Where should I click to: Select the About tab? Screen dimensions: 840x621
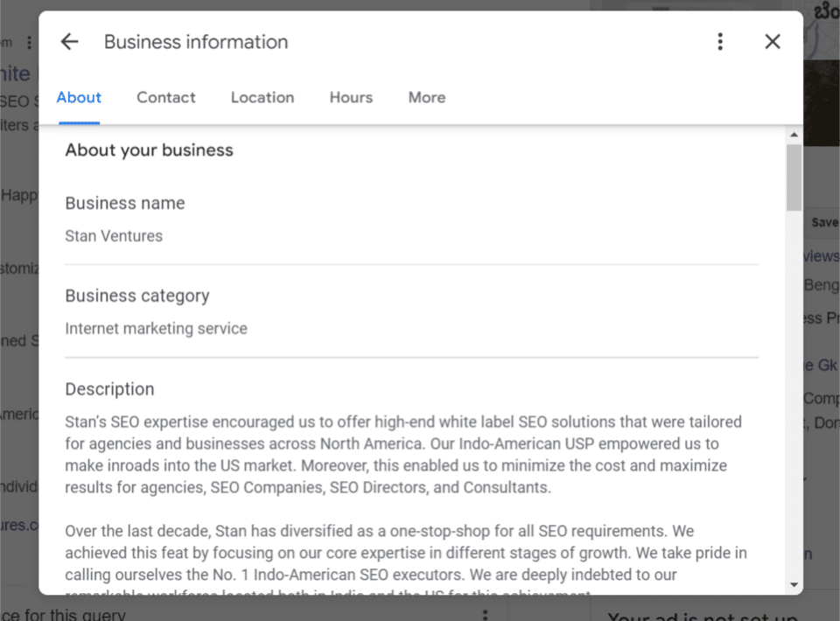pos(79,98)
